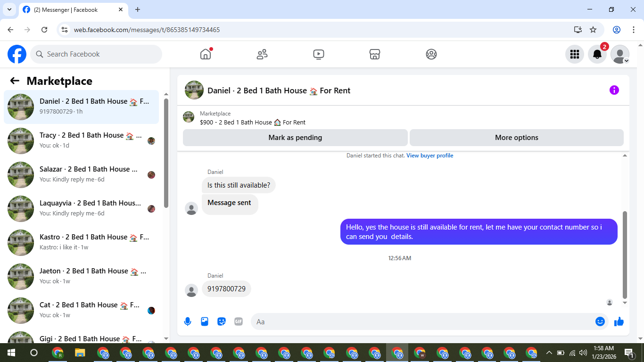The height and width of the screenshot is (362, 644).
Task: Click the chat header title Daniel · 2 Bed 1 Bath House
Action: click(279, 90)
